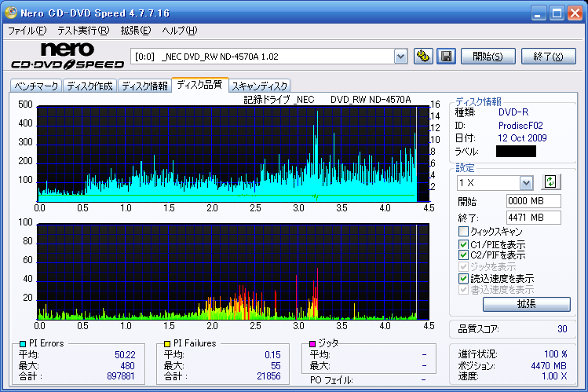The height and width of the screenshot is (392, 588).
Task: Click the date 12 Oct 2009
Action: 522,138
